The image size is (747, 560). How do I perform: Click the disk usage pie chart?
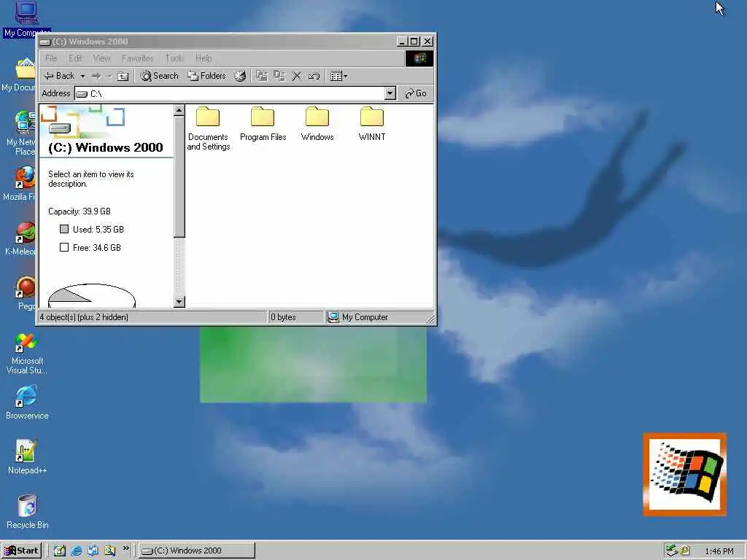pyautogui.click(x=92, y=296)
